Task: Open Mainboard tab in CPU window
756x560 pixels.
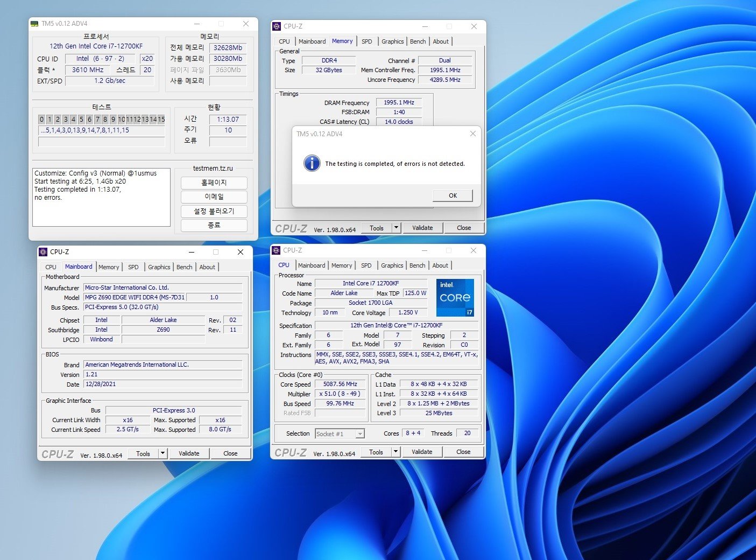Action: (312, 265)
